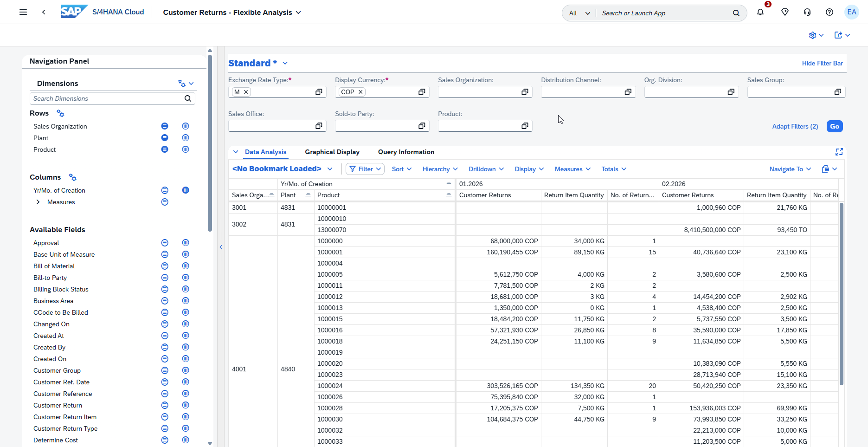The height and width of the screenshot is (447, 868).
Task: Switch to the Graphical Display tab
Action: [332, 152]
